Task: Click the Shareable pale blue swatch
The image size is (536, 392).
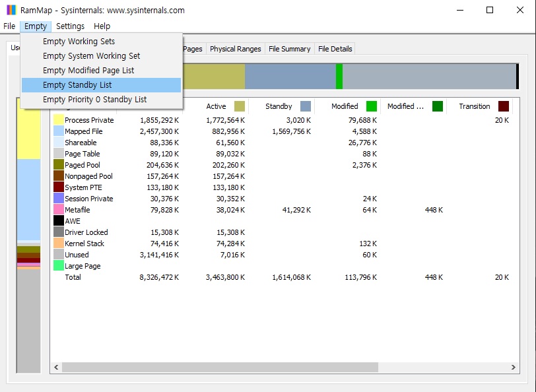Action: coord(59,143)
